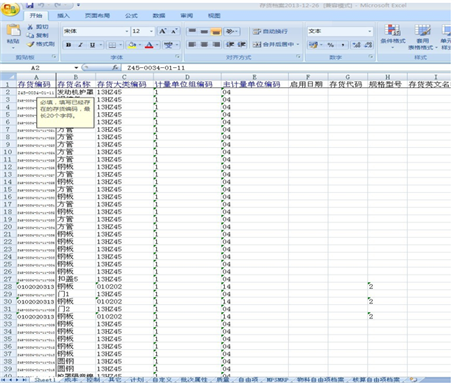The image size is (454, 386).
Task: Click the Percent Style icon
Action: 330,45
